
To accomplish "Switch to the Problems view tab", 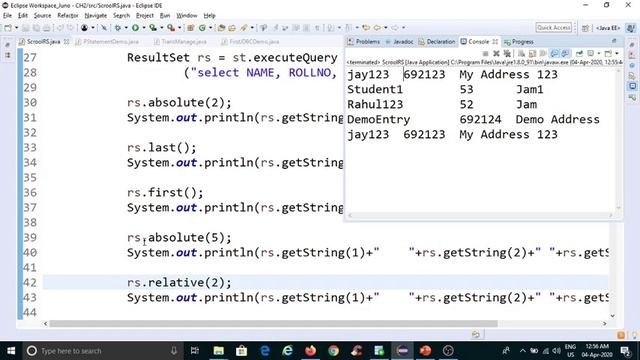I will click(363, 42).
